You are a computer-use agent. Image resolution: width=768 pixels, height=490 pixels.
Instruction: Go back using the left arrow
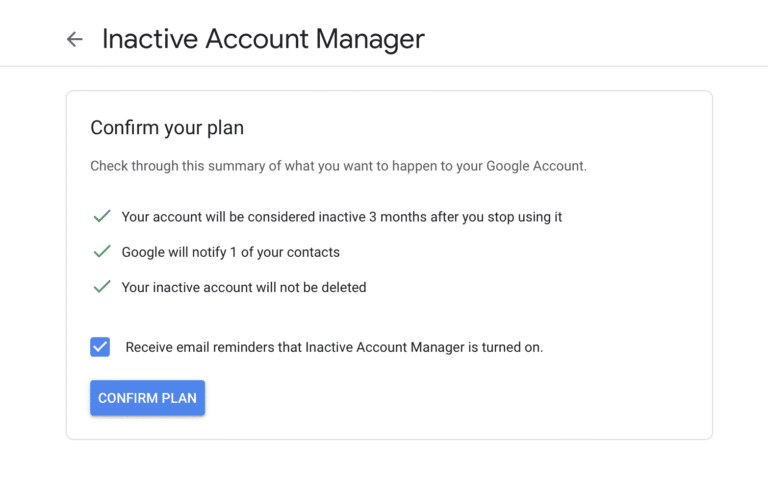pos(74,39)
